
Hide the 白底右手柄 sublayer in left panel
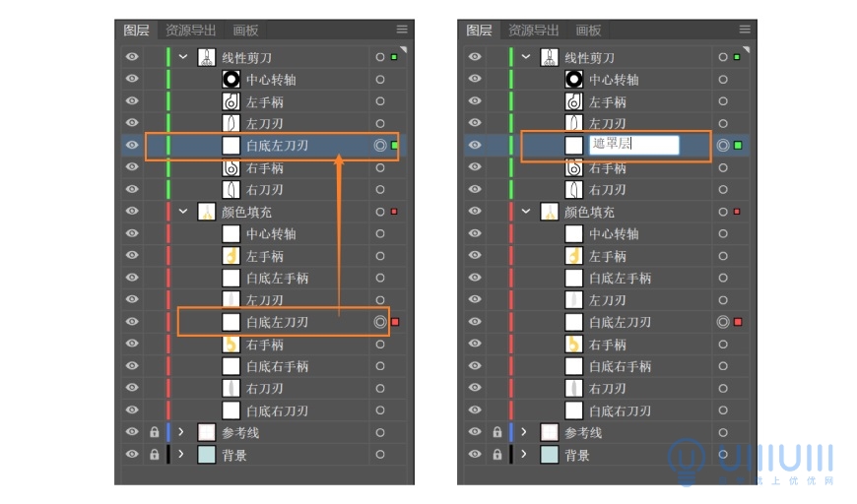pos(132,366)
